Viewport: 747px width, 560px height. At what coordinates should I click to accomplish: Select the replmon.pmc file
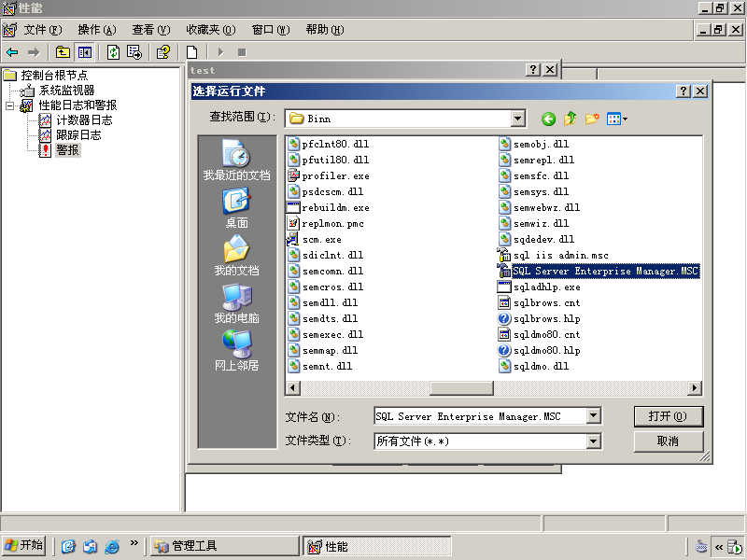(x=326, y=223)
